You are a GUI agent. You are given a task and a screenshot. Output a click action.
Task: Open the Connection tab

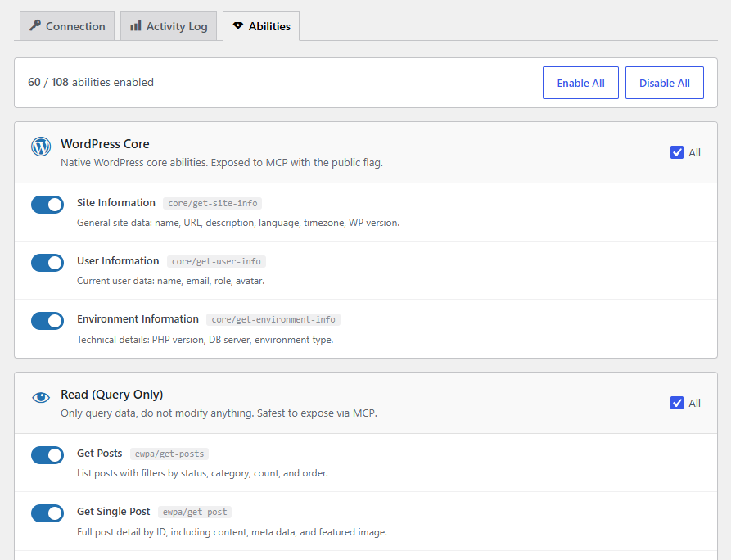[67, 26]
